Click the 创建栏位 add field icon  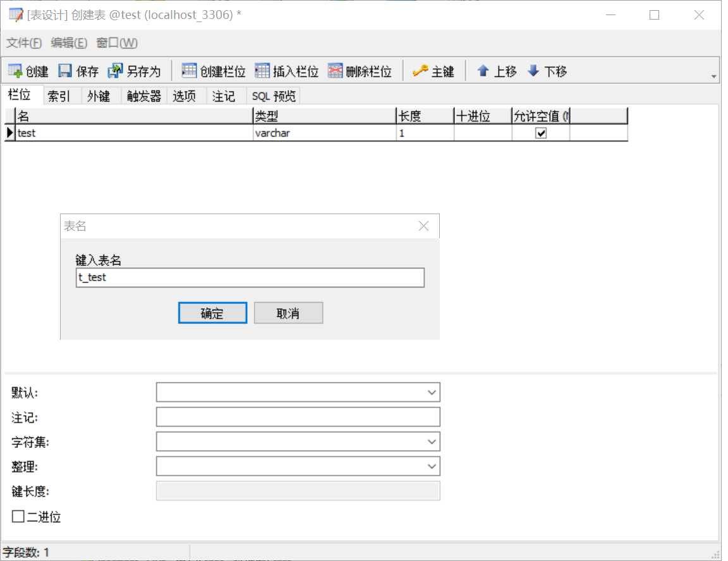189,71
